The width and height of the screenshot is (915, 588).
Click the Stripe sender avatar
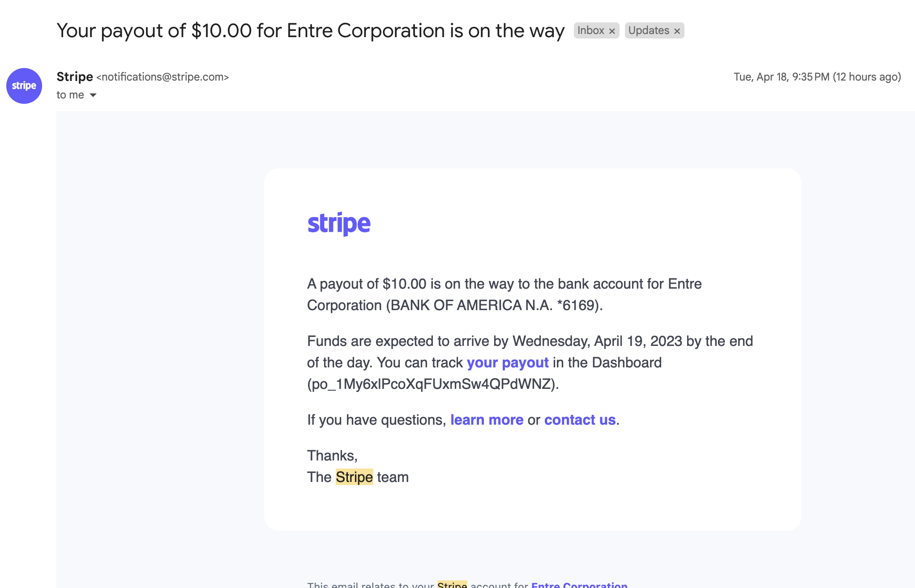point(24,86)
